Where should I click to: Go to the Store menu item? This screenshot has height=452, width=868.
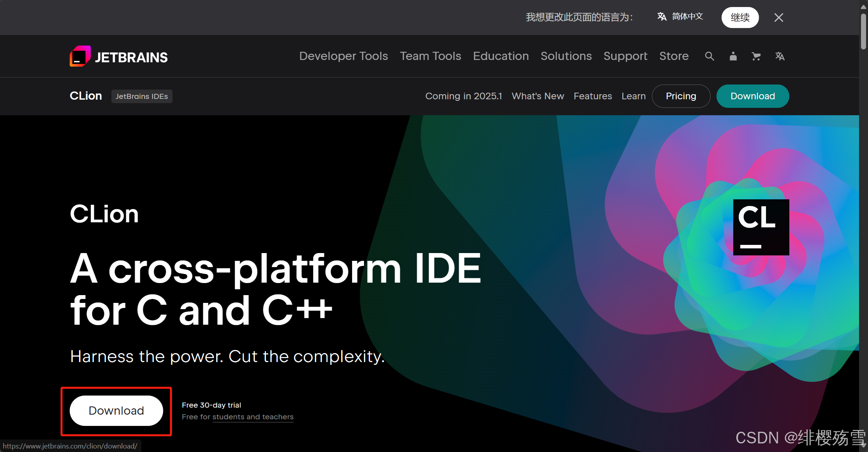coord(674,56)
